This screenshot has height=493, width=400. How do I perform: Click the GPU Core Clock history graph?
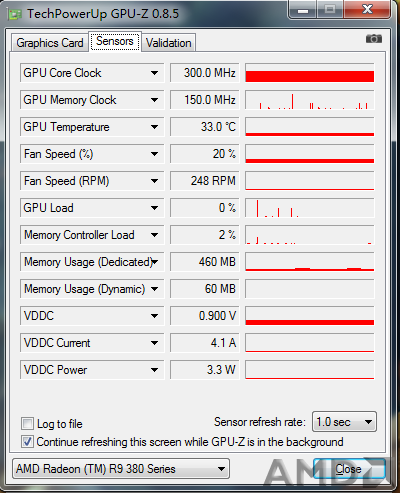pos(310,73)
